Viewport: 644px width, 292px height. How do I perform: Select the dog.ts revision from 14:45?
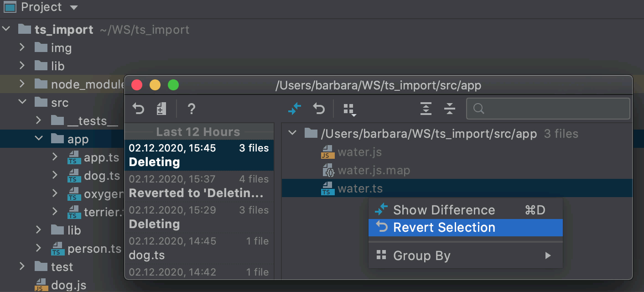pyautogui.click(x=198, y=248)
